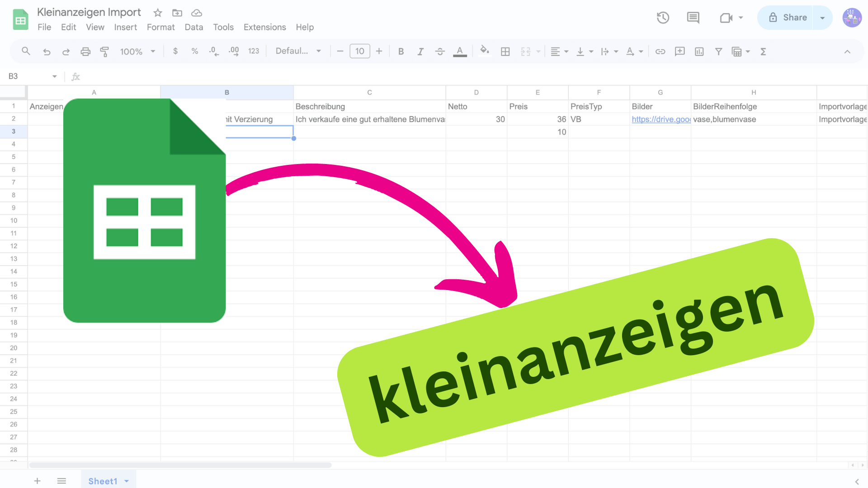The height and width of the screenshot is (488, 868).
Task: Open horizontal align dropdown
Action: click(x=560, y=52)
